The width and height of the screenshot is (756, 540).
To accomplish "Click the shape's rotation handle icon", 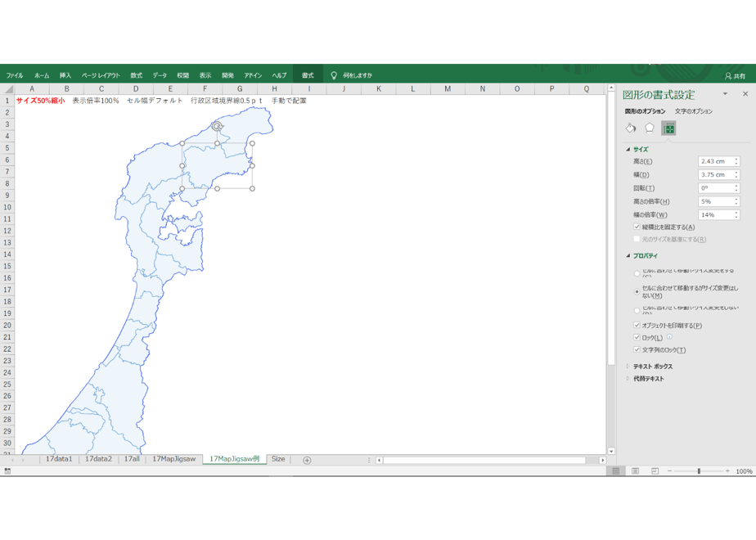I will click(217, 126).
